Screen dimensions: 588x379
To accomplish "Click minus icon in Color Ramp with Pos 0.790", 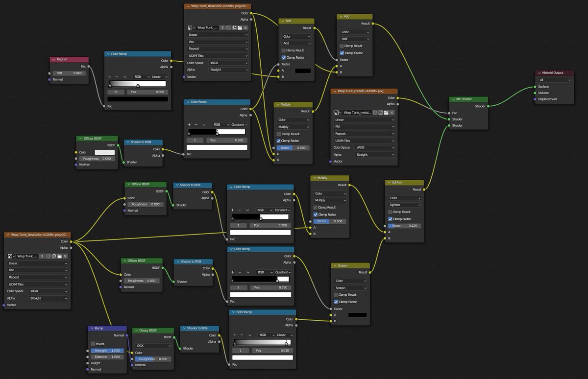I will coord(240,272).
